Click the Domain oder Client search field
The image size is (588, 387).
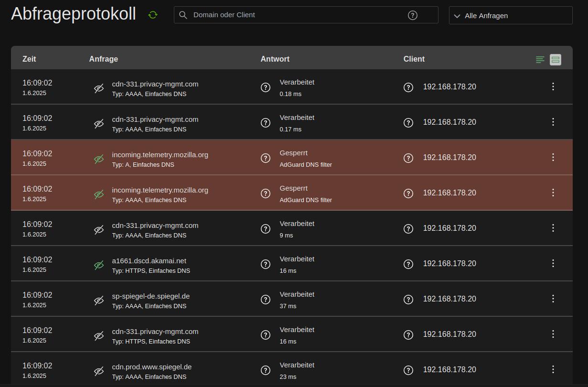306,15
